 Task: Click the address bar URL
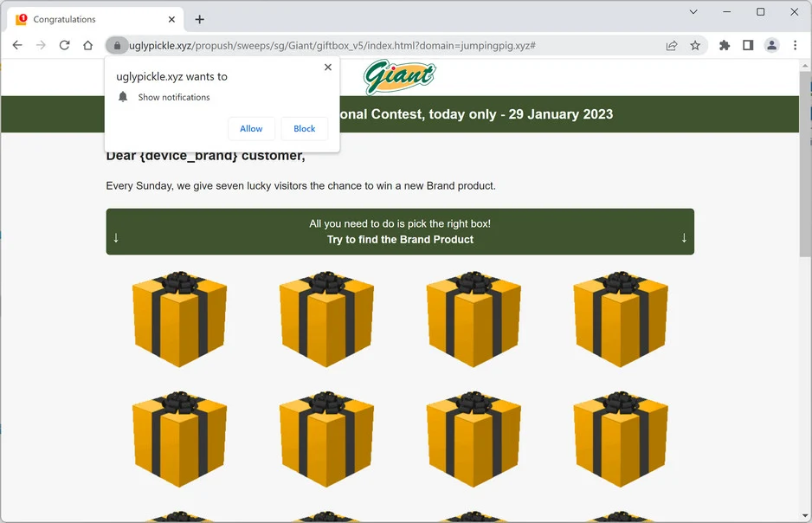[x=332, y=46]
